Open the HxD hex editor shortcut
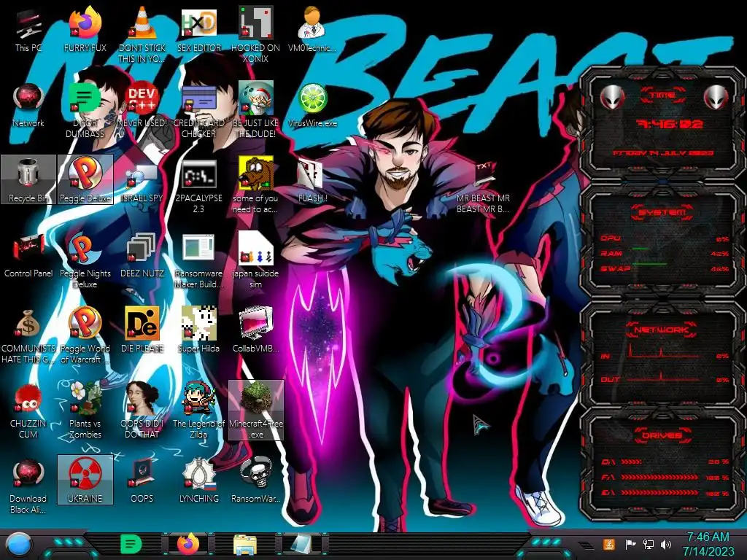The width and height of the screenshot is (747, 560). [198, 31]
